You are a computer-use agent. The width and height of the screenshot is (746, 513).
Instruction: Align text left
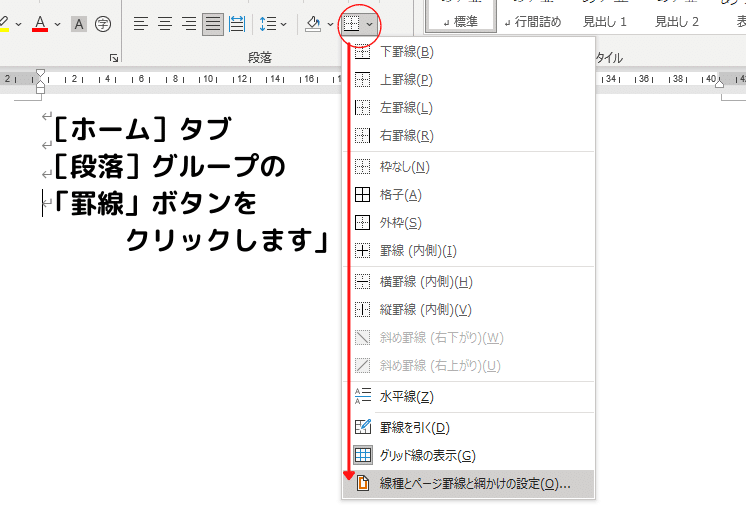(140, 24)
